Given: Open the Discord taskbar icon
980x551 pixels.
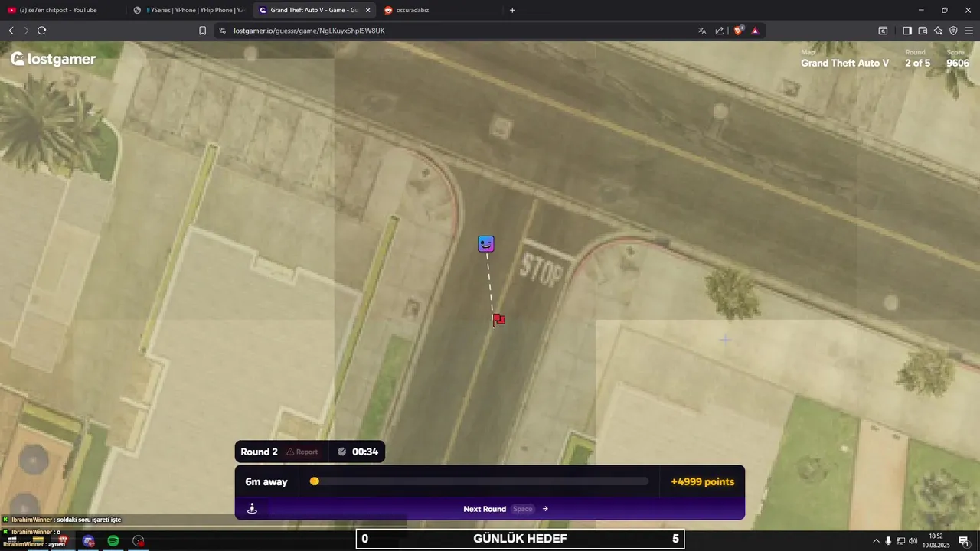Looking at the screenshot, I should 88,541.
